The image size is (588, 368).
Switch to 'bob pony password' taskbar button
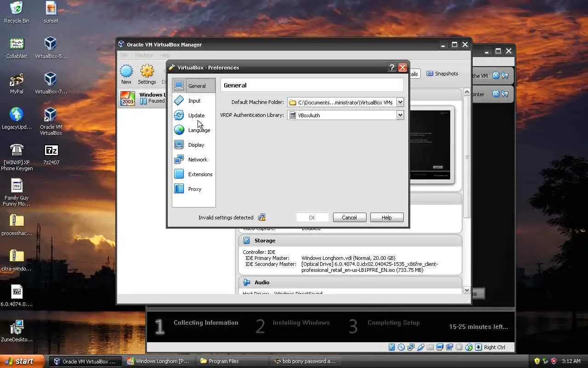point(306,361)
